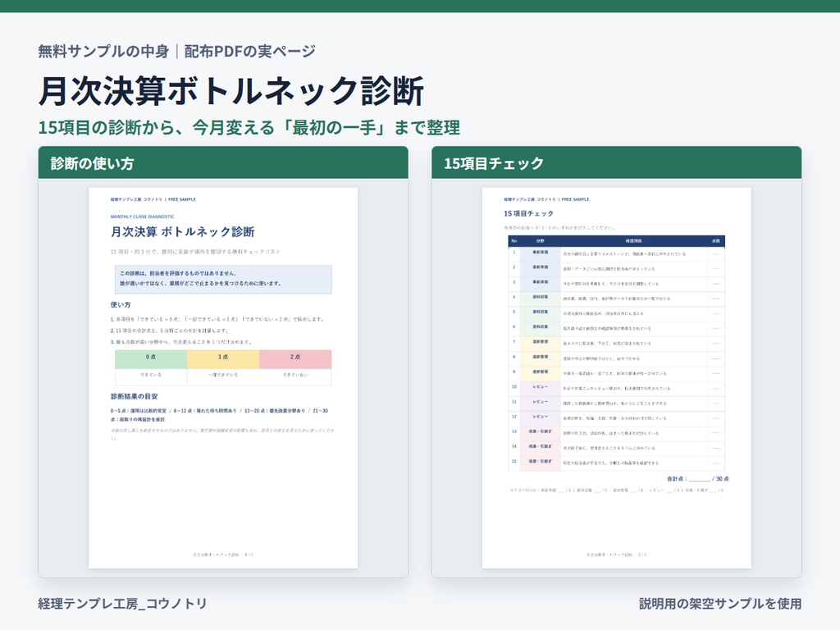
Task: Open the right 15項目チェック PDF page thumbnail
Action: click(617, 377)
